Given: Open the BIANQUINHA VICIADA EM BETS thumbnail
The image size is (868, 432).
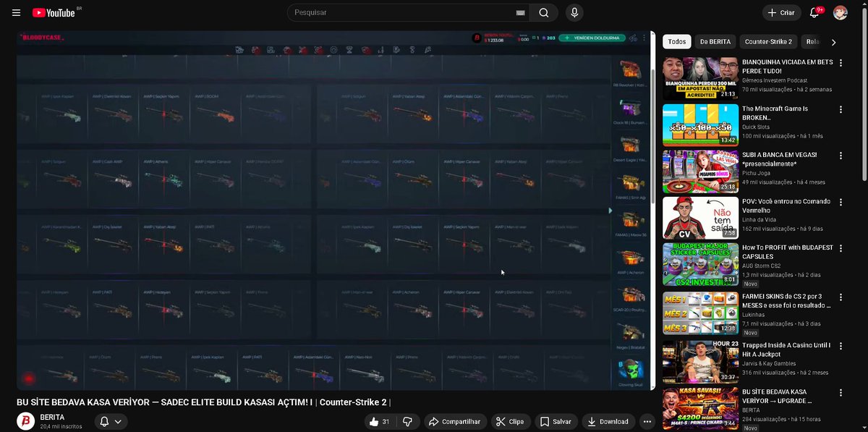Looking at the screenshot, I should click(x=700, y=78).
